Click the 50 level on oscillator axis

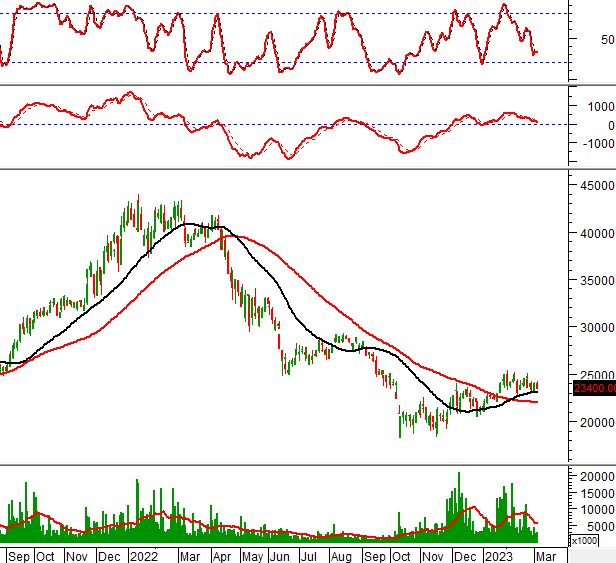coord(607,40)
